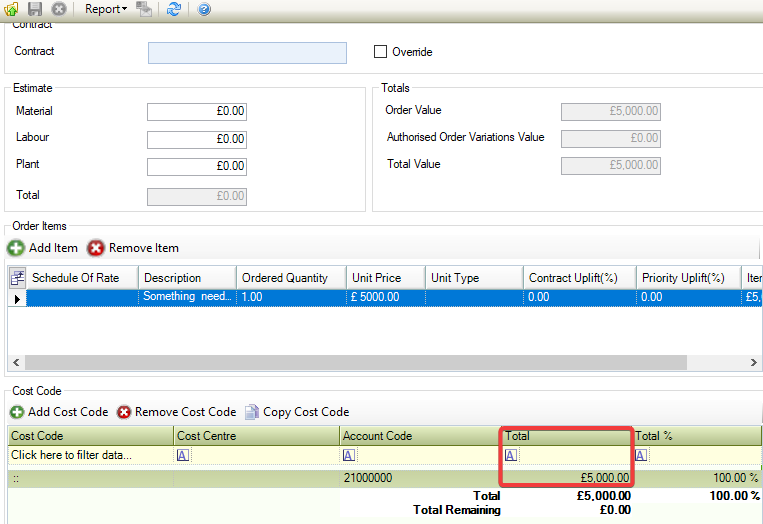This screenshot has width=763, height=524.
Task: Tick the Override checkbox
Action: point(380,52)
